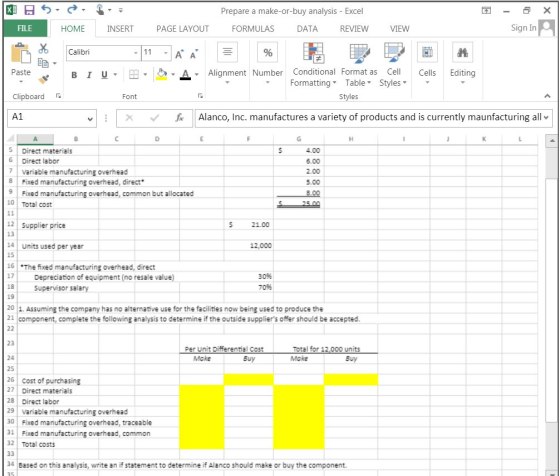
Task: Open the Cells group button
Action: pyautogui.click(x=427, y=63)
